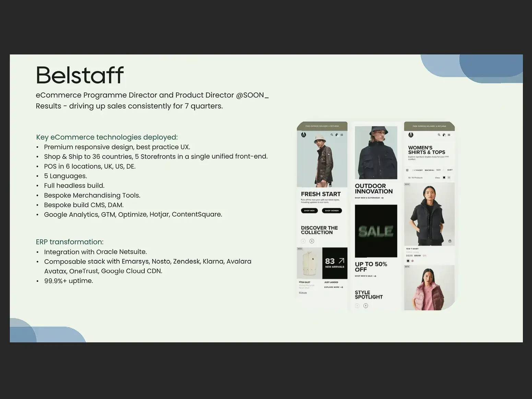
Task: Open the Sort dropdown
Action: [450, 170]
